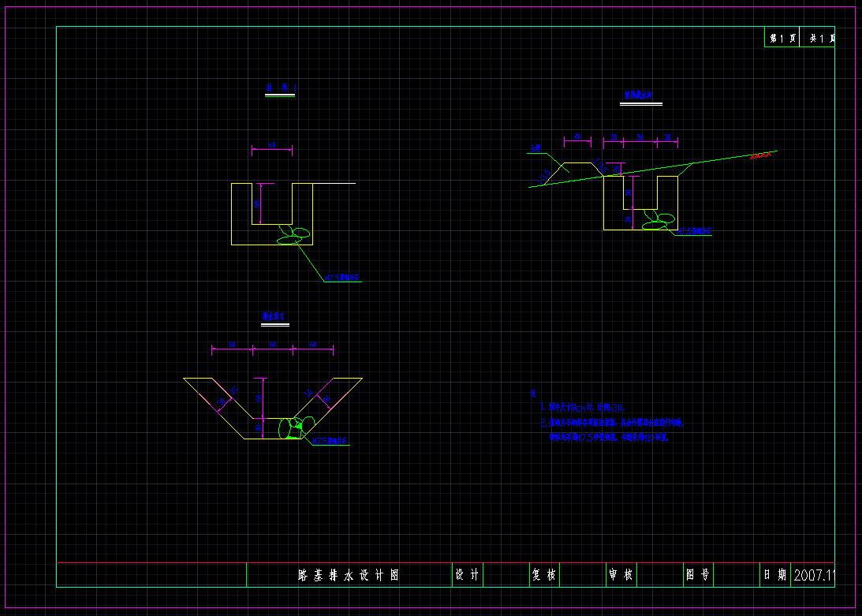Select the 审核 label in title block
Screen dimensions: 862x616
click(621, 576)
